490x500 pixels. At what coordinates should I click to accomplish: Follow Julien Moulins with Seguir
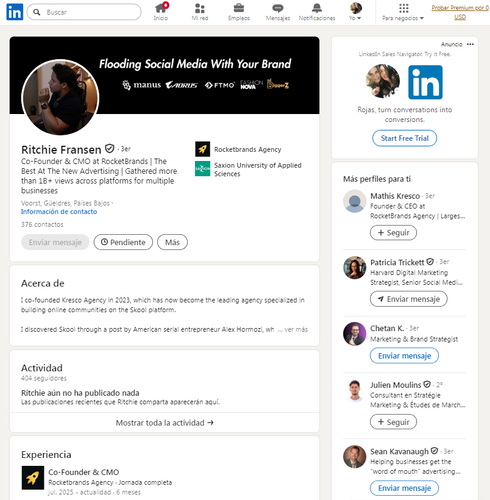click(x=393, y=422)
